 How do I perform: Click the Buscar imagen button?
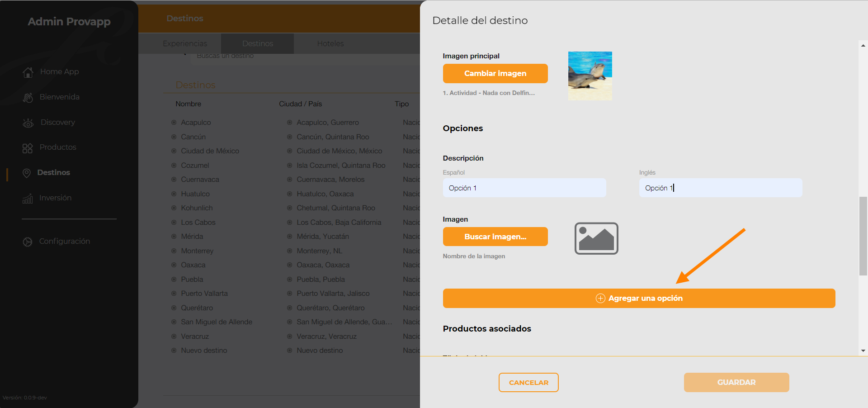pos(495,237)
